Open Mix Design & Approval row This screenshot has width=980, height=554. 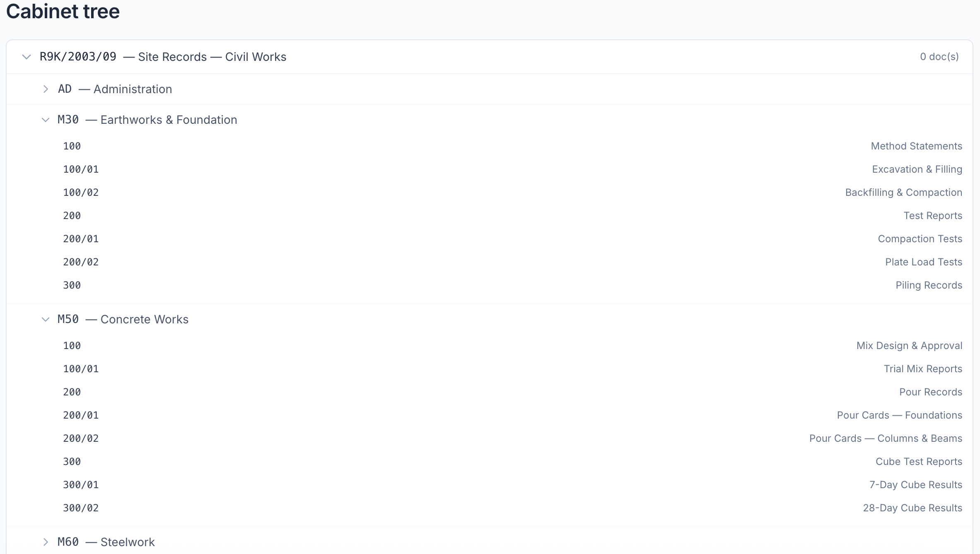pos(512,346)
